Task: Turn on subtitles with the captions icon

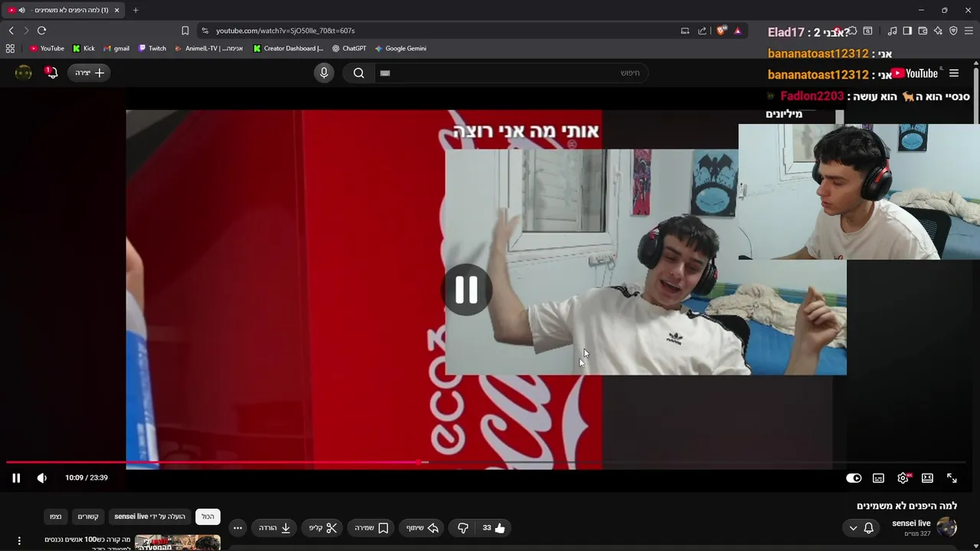Action: 878,478
